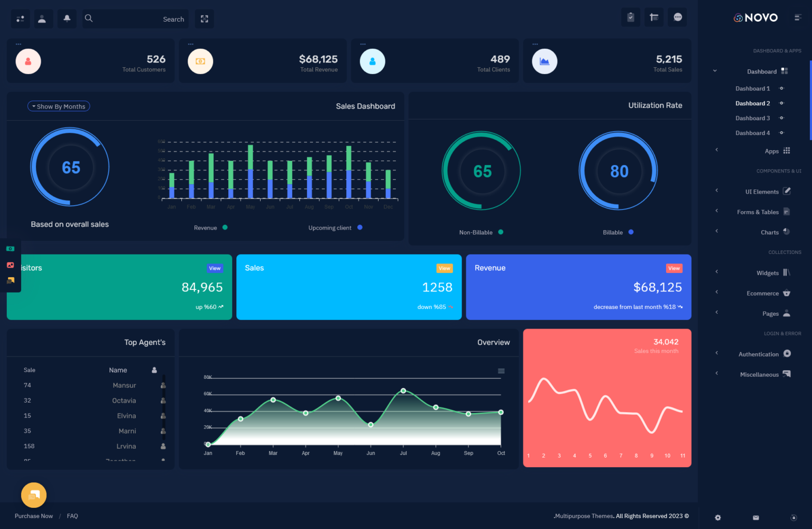The height and width of the screenshot is (529, 812).
Task: Click the green camera icon in the floating sidebar
Action: point(10,248)
